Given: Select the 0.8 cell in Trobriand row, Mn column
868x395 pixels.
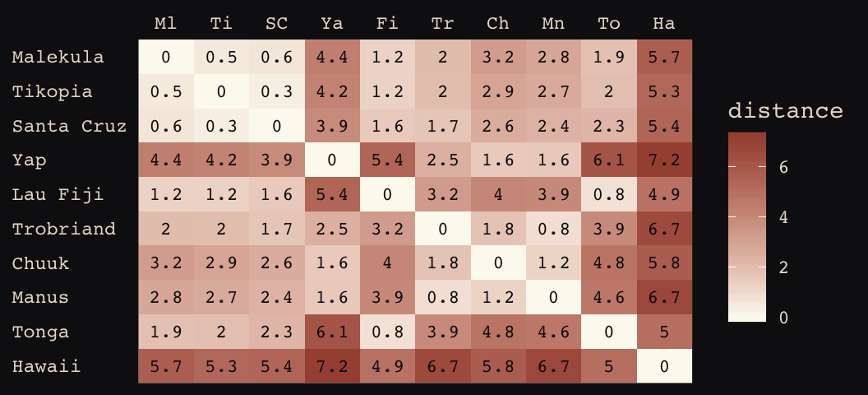Looking at the screenshot, I should [x=553, y=229].
